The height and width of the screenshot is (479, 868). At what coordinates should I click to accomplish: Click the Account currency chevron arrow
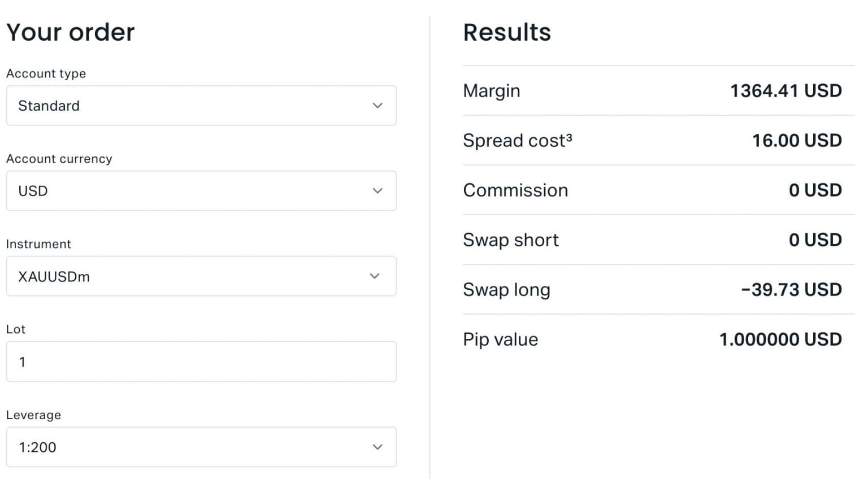pos(377,191)
